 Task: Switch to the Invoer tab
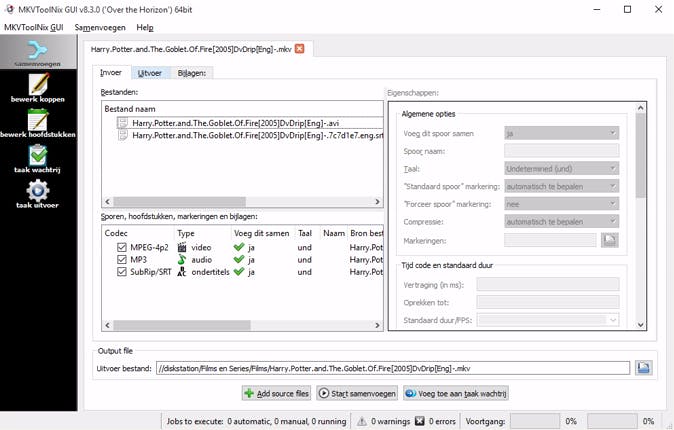pyautogui.click(x=111, y=73)
